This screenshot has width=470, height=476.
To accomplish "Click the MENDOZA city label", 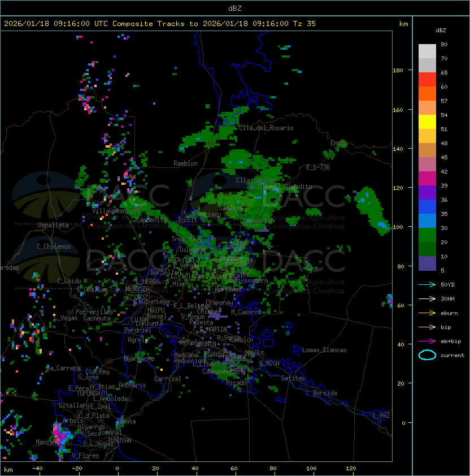I will click(137, 289).
